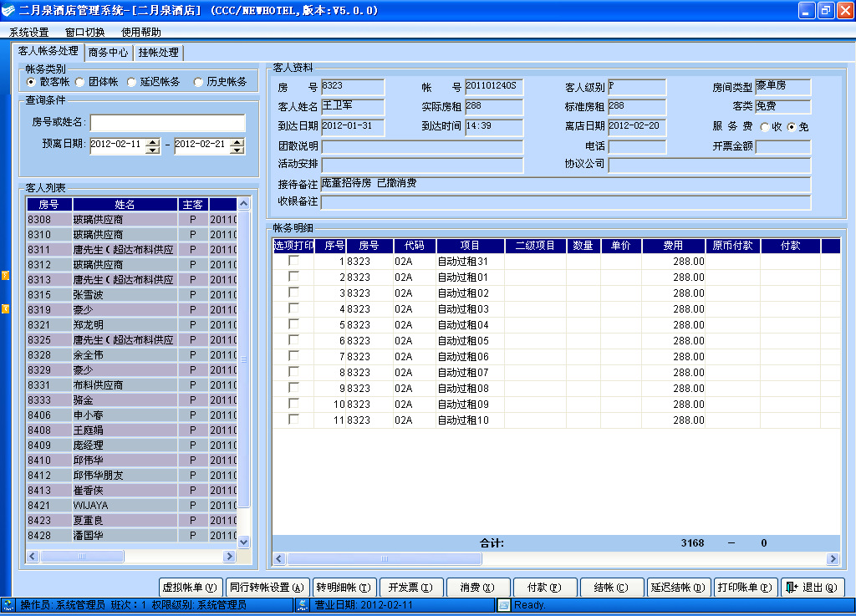Decrease start date 2012-02-11 spinner
Image resolution: width=856 pixels, height=616 pixels.
click(153, 150)
